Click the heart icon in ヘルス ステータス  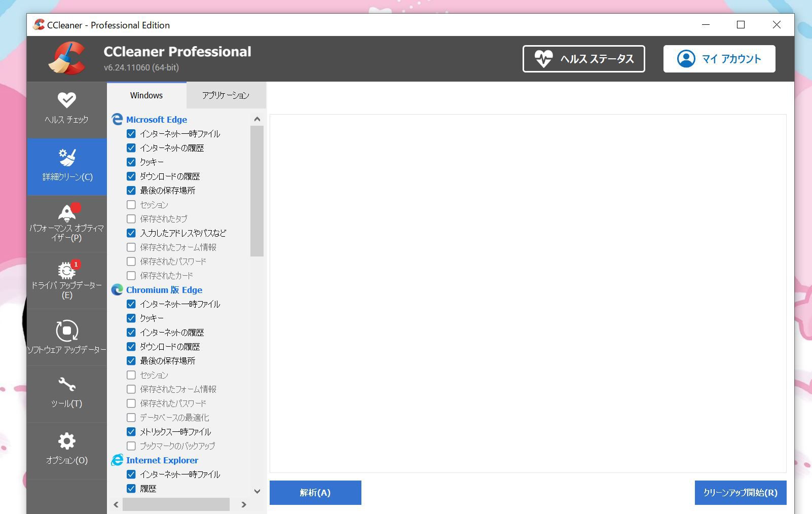point(543,59)
